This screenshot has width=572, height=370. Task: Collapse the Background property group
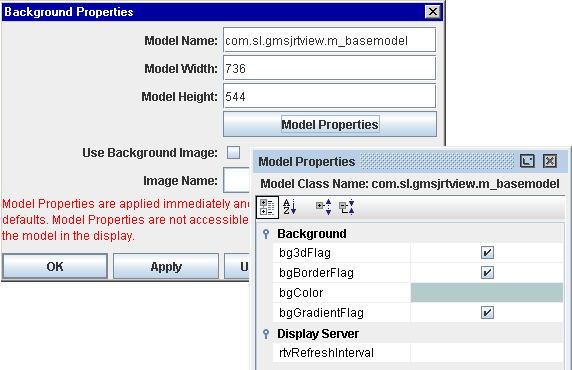click(266, 234)
